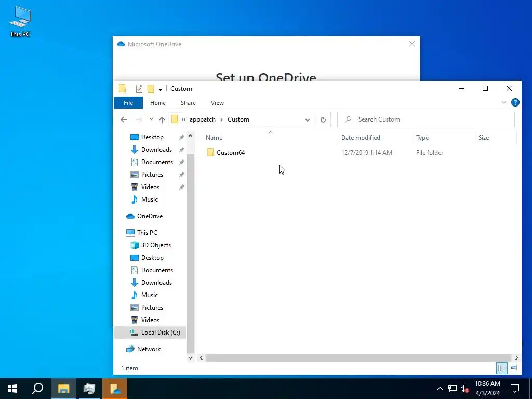Screen dimensions: 532x399
Task: Open pinned Documents in Quick access
Action: coord(157,162)
